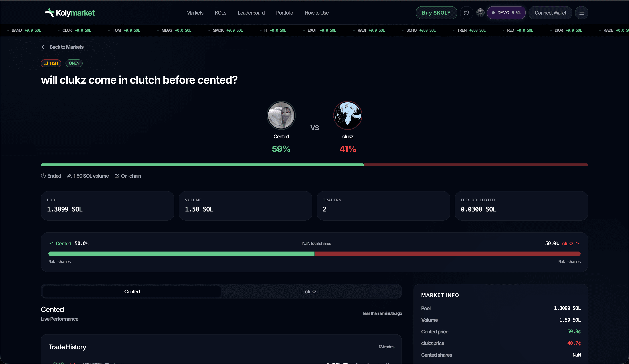The height and width of the screenshot is (364, 629).
Task: Click the Kolymarket logo
Action: pos(69,13)
